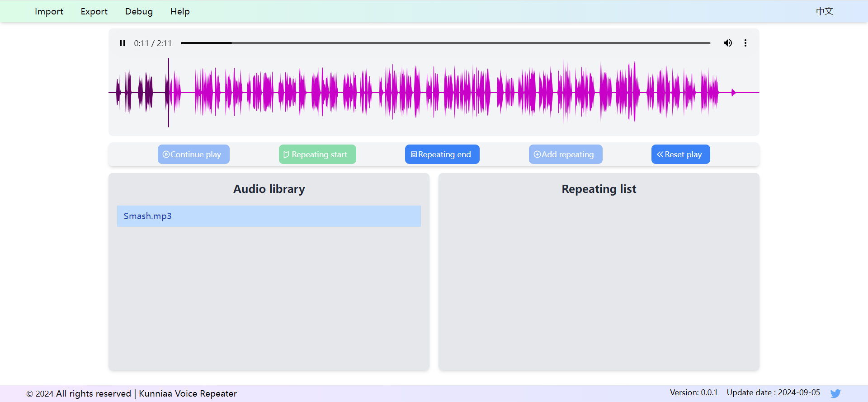868x402 pixels.
Task: Click the Reset play button
Action: (x=680, y=154)
